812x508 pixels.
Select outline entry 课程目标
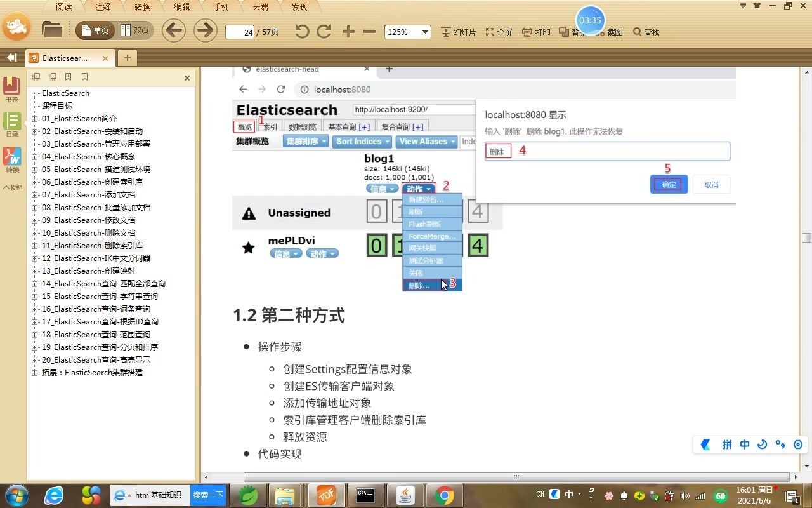coord(57,105)
